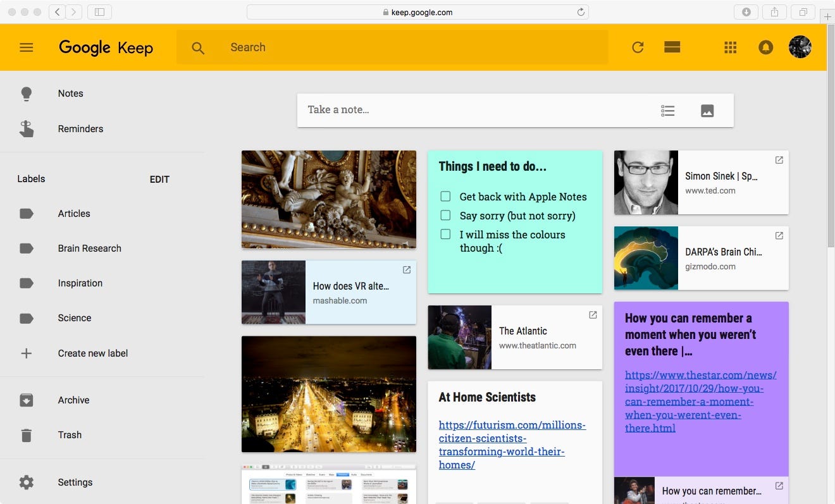The image size is (835, 504).
Task: Click the Safari back button
Action: [57, 12]
